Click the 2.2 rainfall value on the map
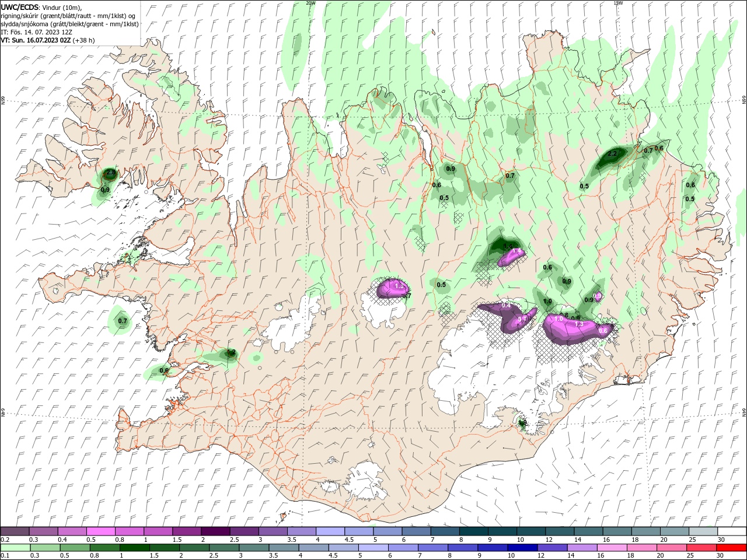The height and width of the screenshot is (560, 747). (x=612, y=154)
